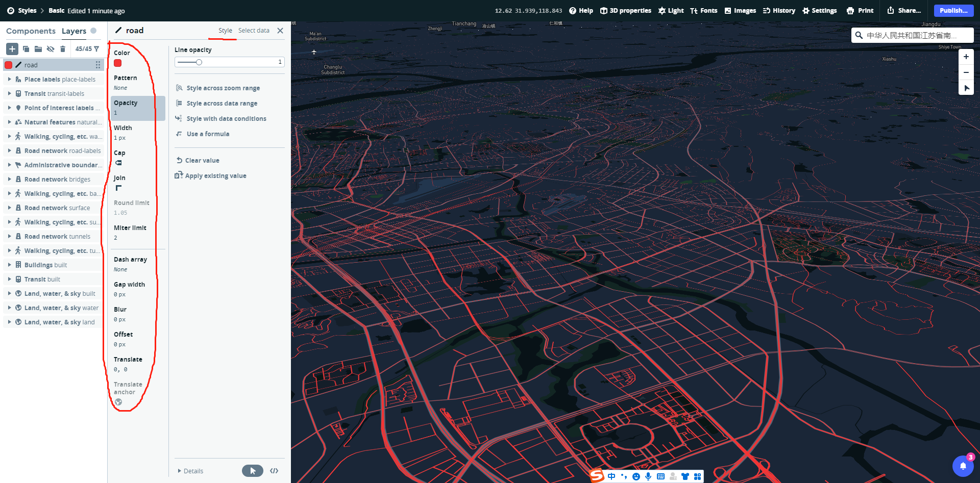Image resolution: width=980 pixels, height=483 pixels.
Task: Group layers with the folder icon
Action: point(38,49)
